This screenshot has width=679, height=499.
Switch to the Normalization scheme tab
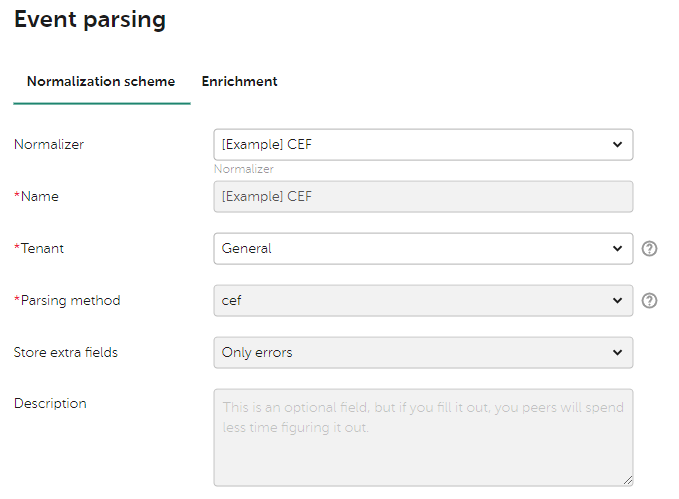click(101, 82)
